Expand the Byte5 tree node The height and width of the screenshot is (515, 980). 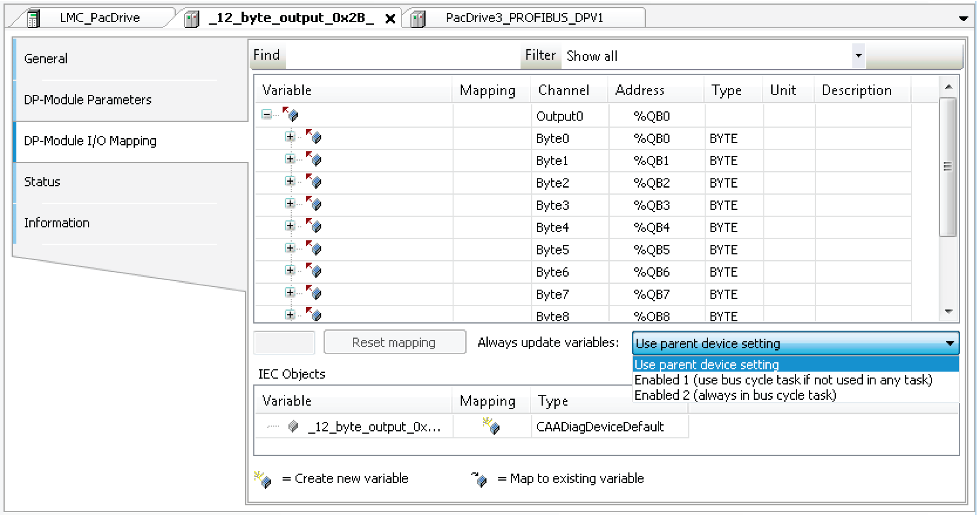(290, 248)
